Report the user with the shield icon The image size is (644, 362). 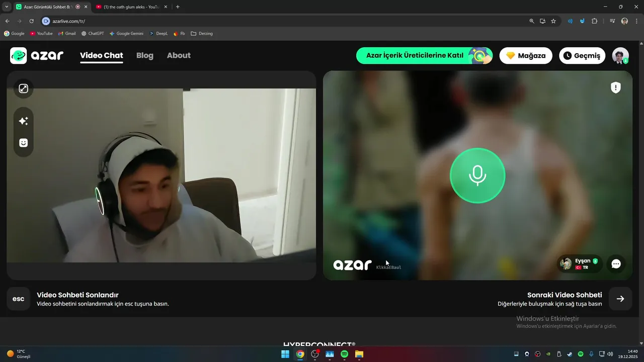[x=616, y=87]
